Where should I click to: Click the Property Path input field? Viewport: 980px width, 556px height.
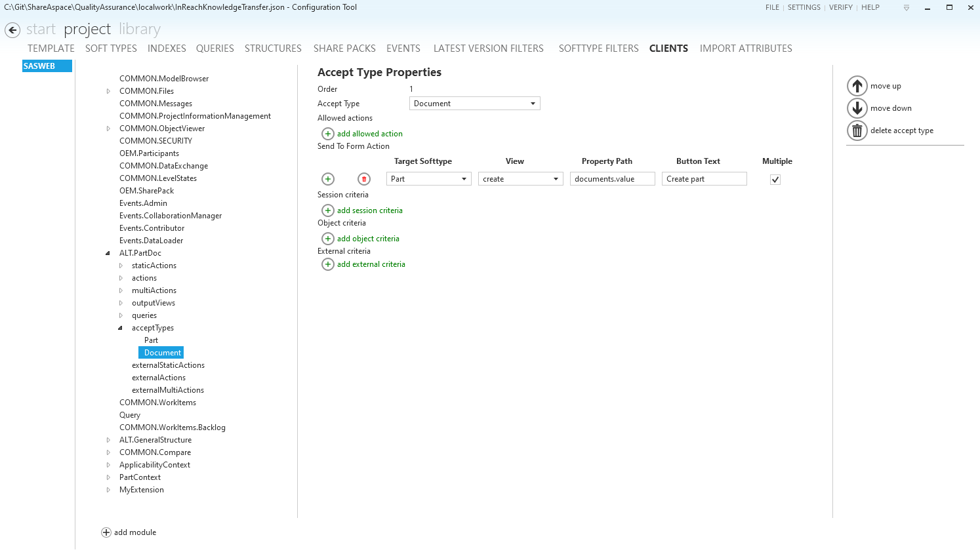tap(612, 179)
